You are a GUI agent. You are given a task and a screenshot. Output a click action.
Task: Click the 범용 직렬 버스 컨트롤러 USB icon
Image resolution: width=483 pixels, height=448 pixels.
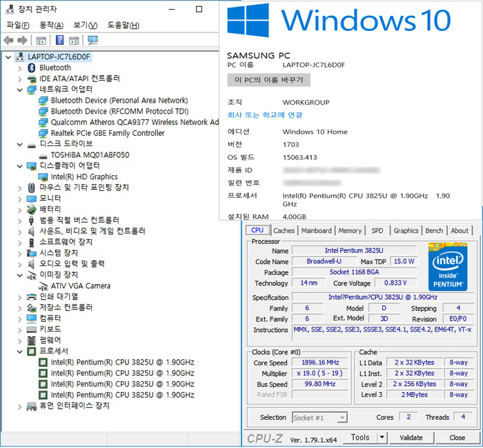(x=31, y=221)
